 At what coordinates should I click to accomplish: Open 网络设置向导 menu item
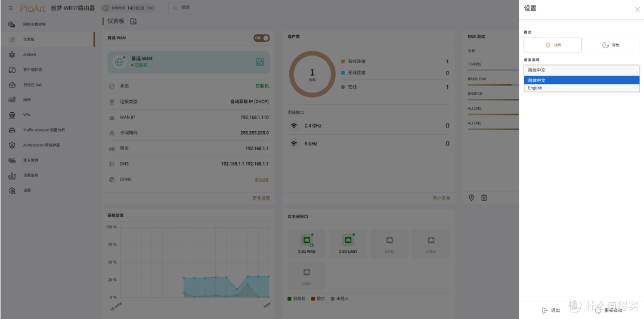click(x=35, y=24)
